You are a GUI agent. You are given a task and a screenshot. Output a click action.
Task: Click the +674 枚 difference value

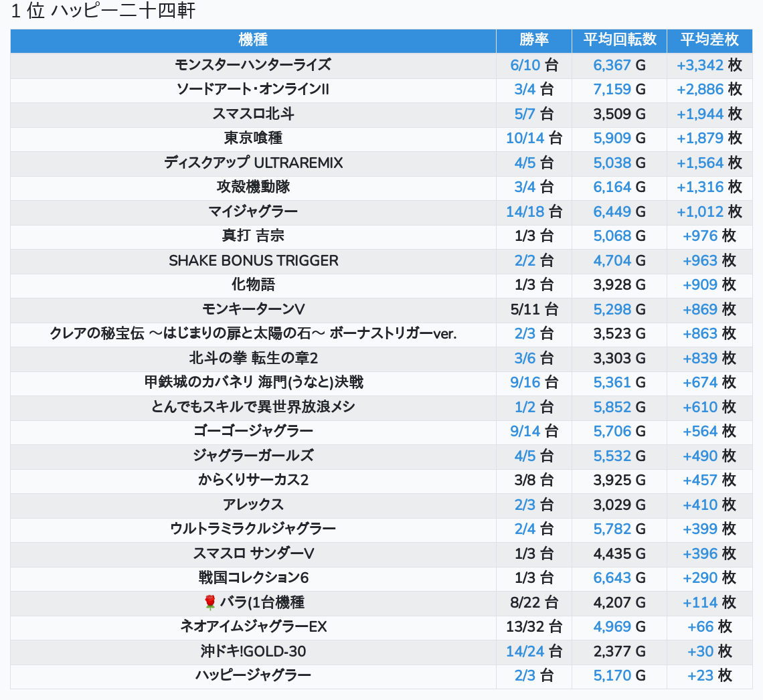[x=709, y=382]
